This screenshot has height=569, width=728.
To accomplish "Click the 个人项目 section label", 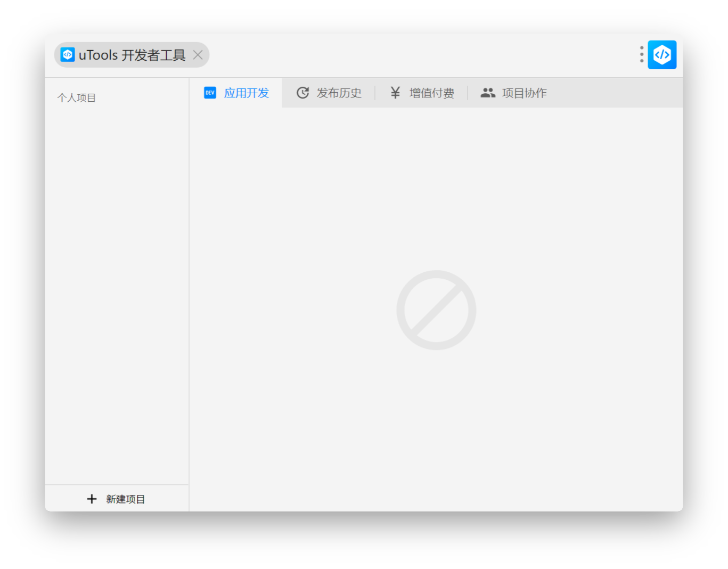I will click(76, 97).
